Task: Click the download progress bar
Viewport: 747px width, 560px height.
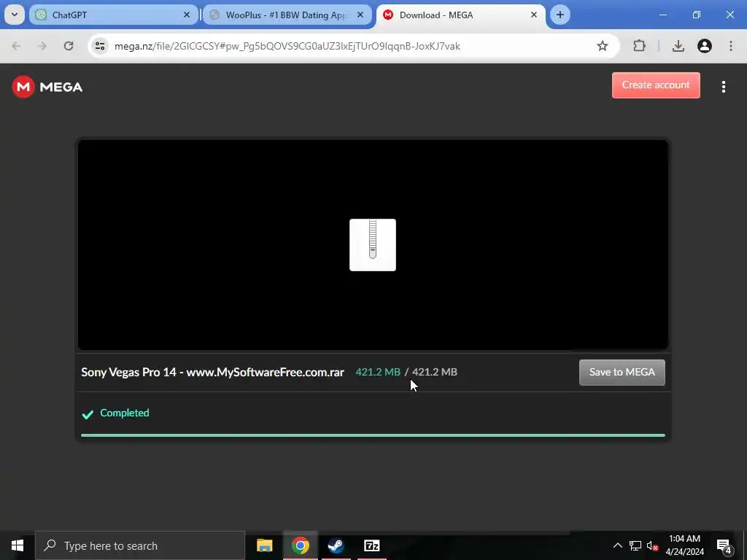Action: click(x=373, y=435)
